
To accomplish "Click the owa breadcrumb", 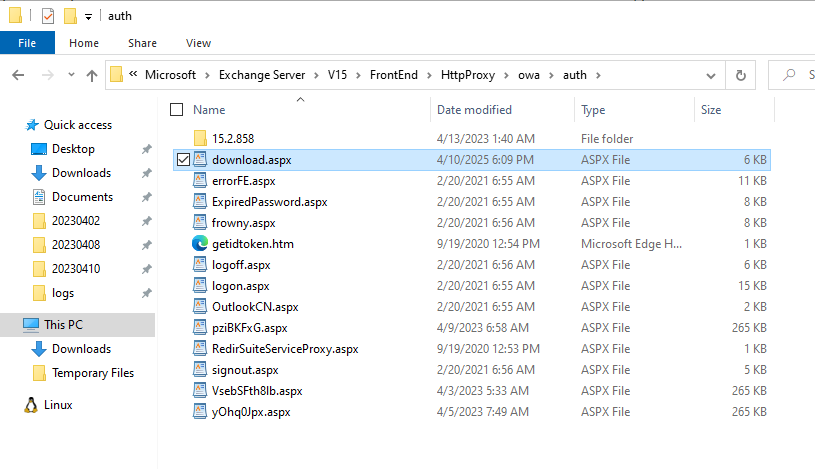I will click(x=529, y=75).
